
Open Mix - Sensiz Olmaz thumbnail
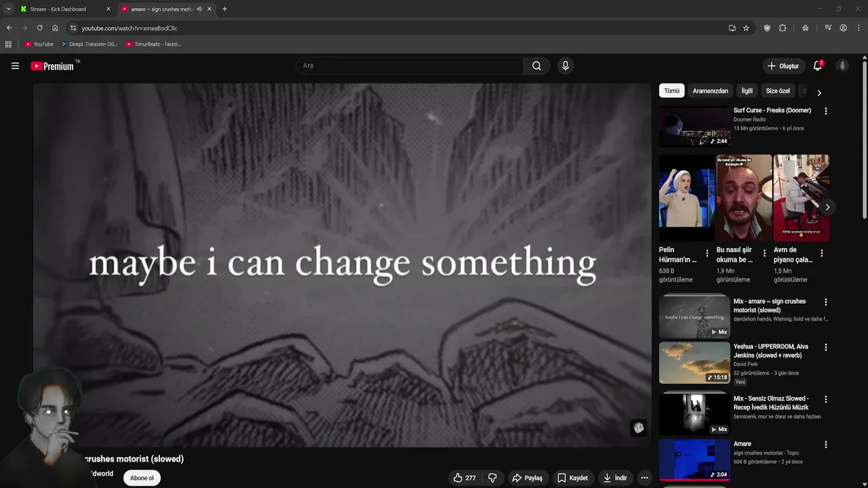click(694, 413)
